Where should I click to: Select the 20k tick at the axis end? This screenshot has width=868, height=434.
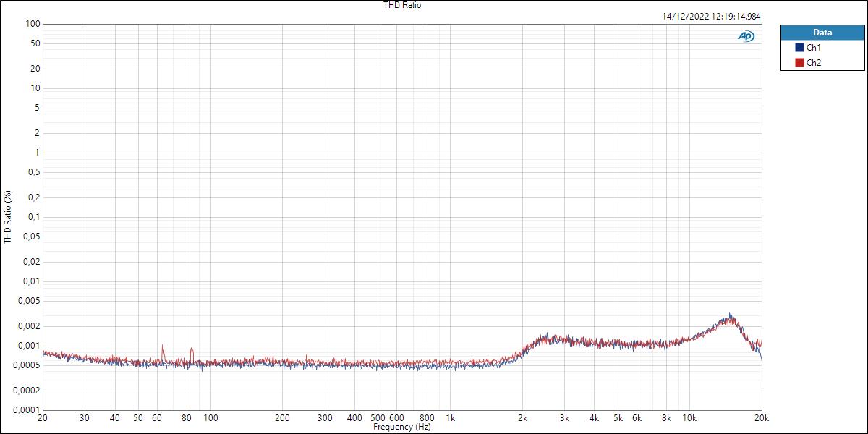pyautogui.click(x=762, y=418)
